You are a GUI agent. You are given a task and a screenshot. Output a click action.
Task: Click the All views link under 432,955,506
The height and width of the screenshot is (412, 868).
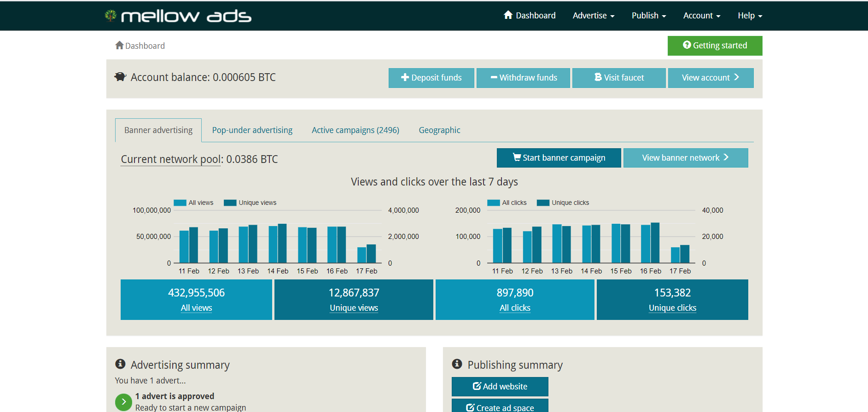196,308
